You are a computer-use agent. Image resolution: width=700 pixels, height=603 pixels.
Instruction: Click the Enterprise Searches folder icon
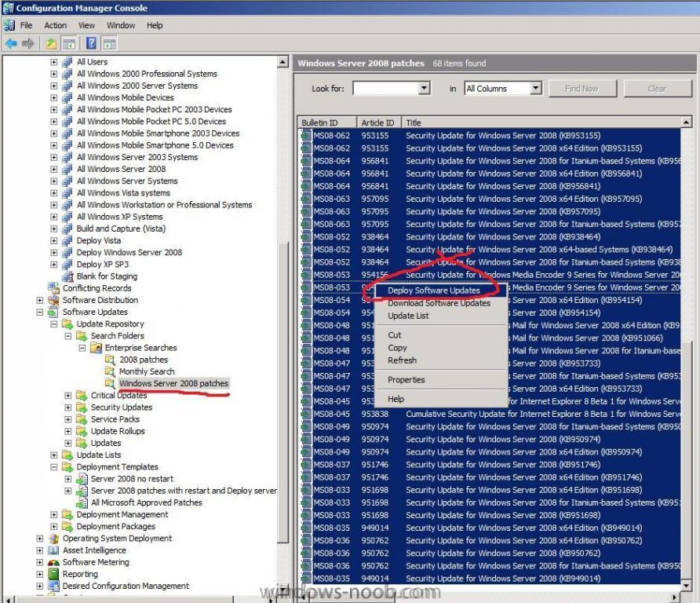point(96,348)
